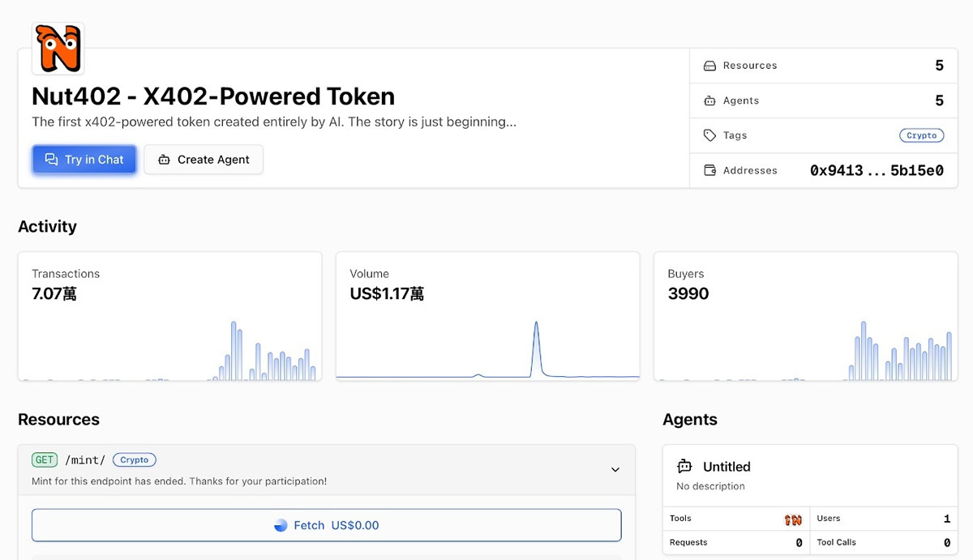Click the Resources tray icon in sidebar
The height and width of the screenshot is (560, 973).
pos(709,66)
